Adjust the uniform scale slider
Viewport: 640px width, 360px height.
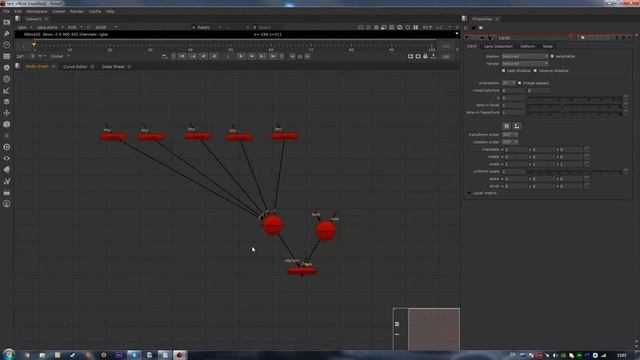pos(575,171)
